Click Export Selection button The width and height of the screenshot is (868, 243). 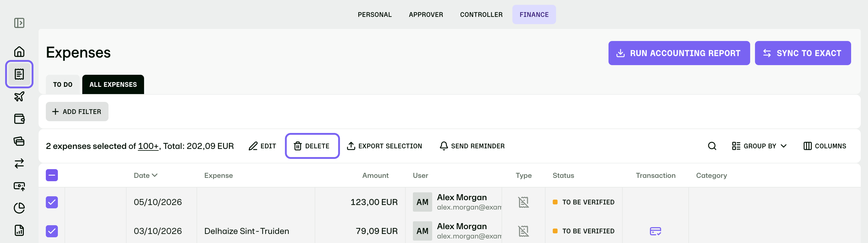384,146
